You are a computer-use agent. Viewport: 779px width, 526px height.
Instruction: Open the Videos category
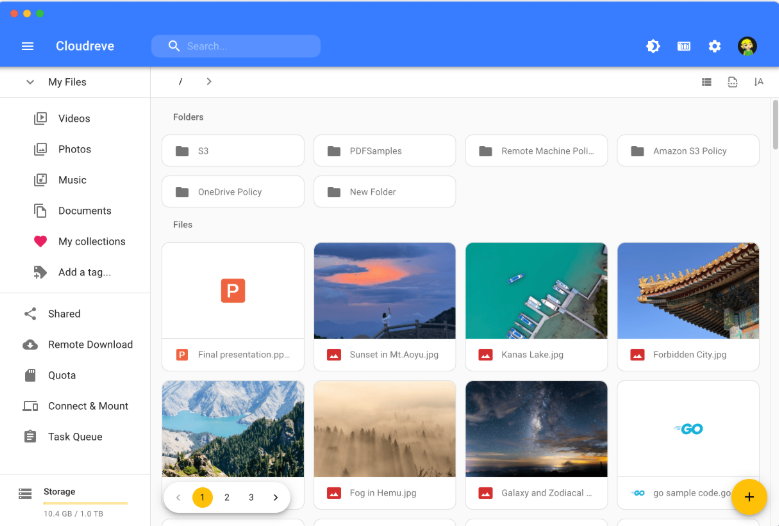click(x=74, y=118)
